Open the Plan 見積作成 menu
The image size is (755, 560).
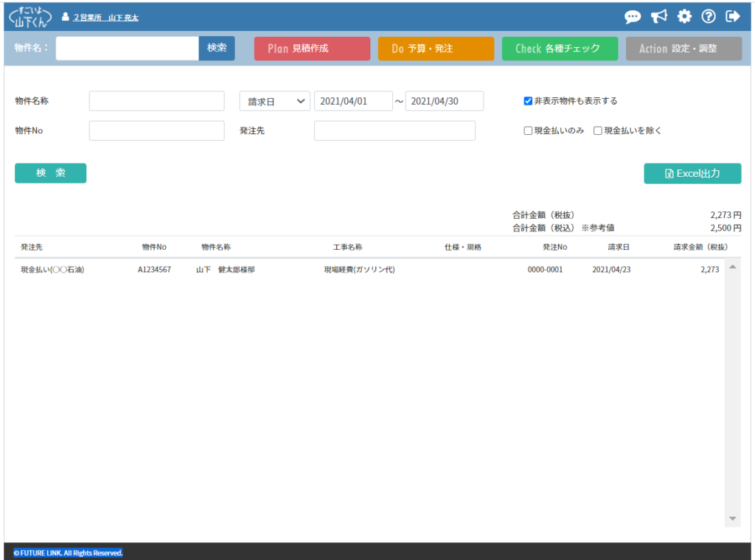click(x=312, y=49)
